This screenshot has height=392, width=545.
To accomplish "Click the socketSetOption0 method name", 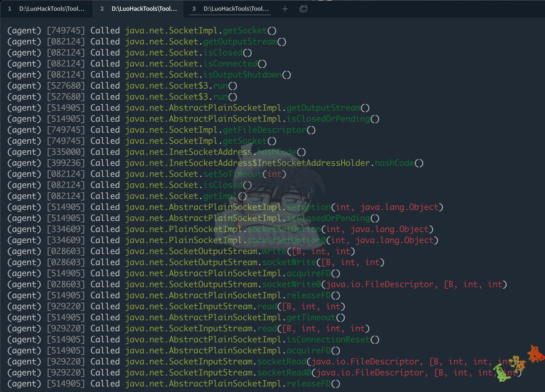I will point(286,240).
